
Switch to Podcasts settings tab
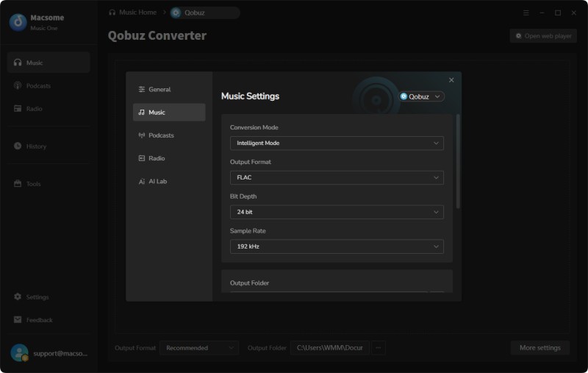(x=169, y=135)
